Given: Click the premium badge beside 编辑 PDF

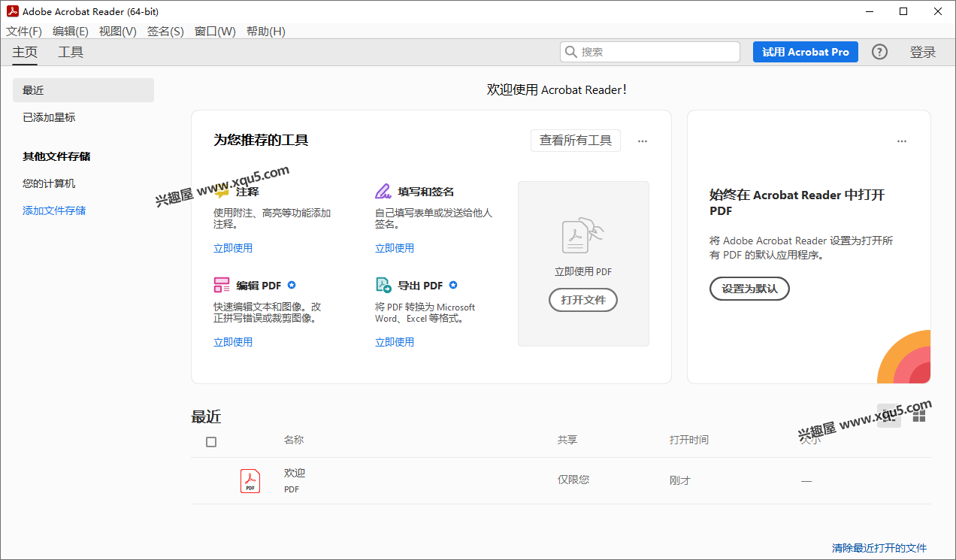Looking at the screenshot, I should pyautogui.click(x=292, y=285).
